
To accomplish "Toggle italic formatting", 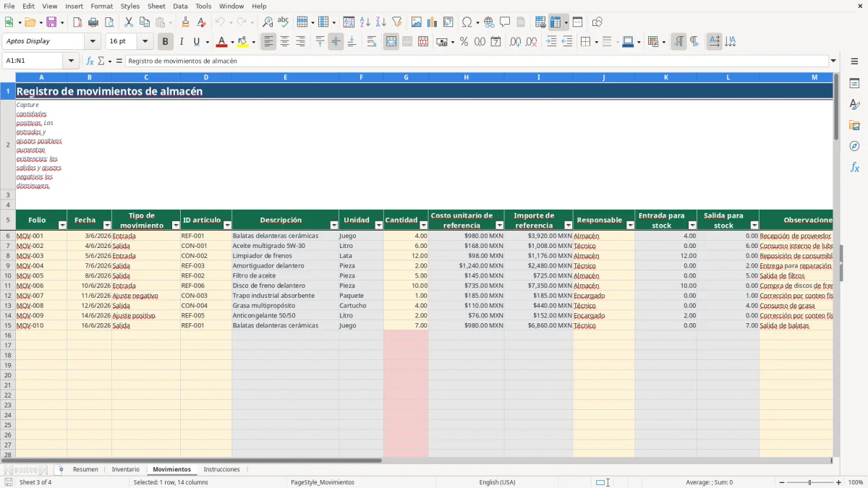I will tap(181, 42).
